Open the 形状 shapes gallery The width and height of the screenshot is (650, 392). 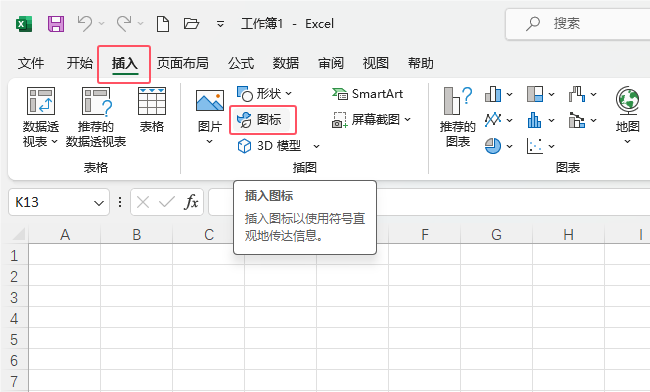coord(264,94)
